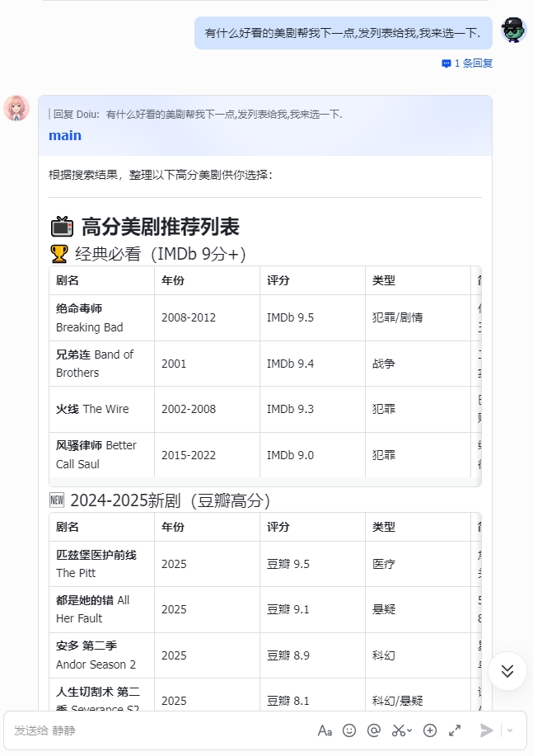Click the TV emoji beside the heading
This screenshot has height=756, width=533.
pos(62,227)
